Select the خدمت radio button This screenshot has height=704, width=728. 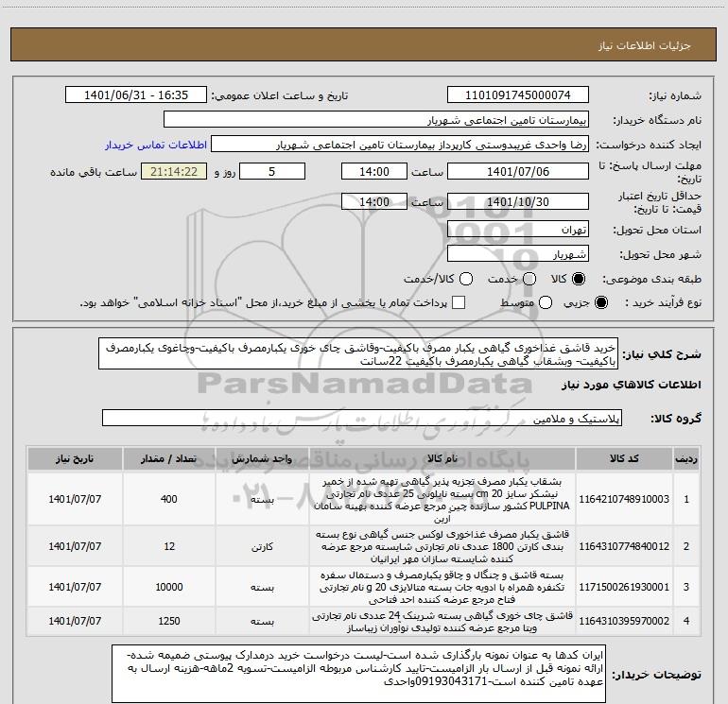click(529, 279)
